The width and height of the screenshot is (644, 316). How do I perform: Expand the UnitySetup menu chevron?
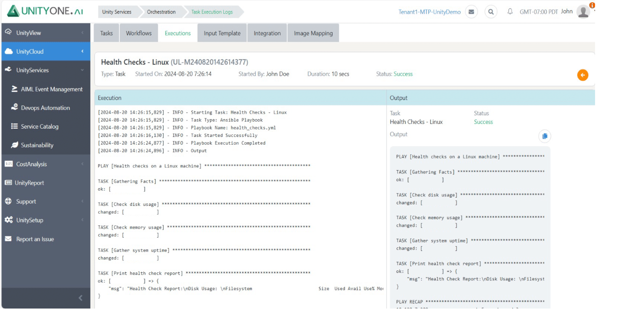click(82, 220)
